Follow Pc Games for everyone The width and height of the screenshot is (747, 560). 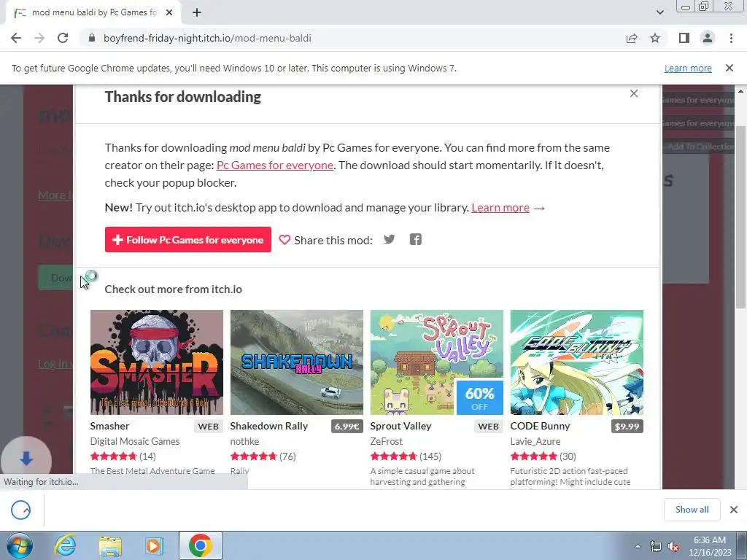tap(188, 239)
